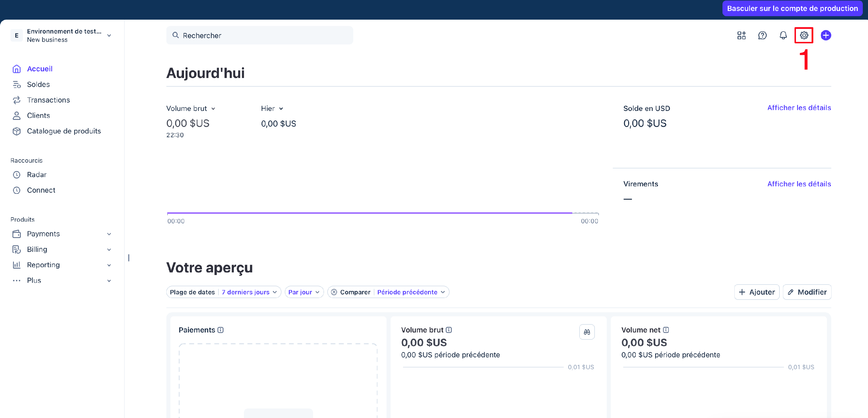
Task: Show info icon next to Paiements
Action: pos(220,330)
